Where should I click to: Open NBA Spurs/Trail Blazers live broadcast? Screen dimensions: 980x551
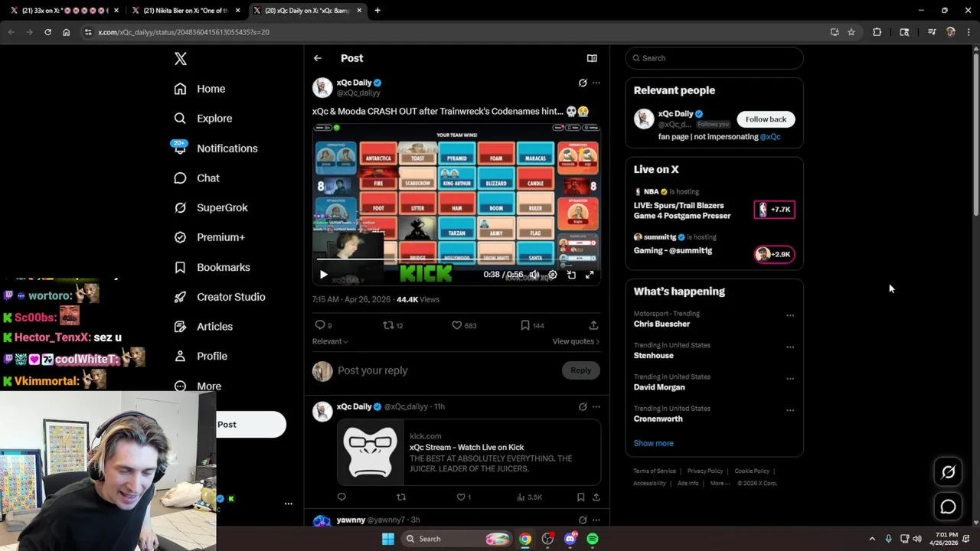pyautogui.click(x=714, y=205)
